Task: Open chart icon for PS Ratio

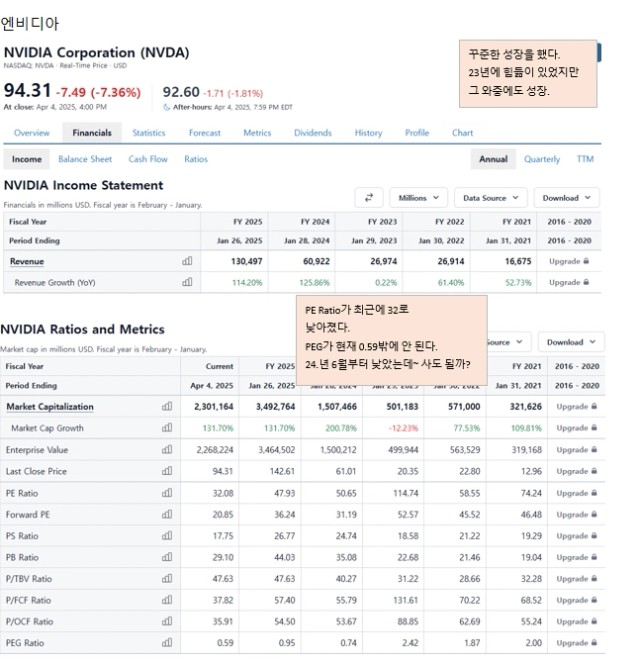Action: coord(167,535)
